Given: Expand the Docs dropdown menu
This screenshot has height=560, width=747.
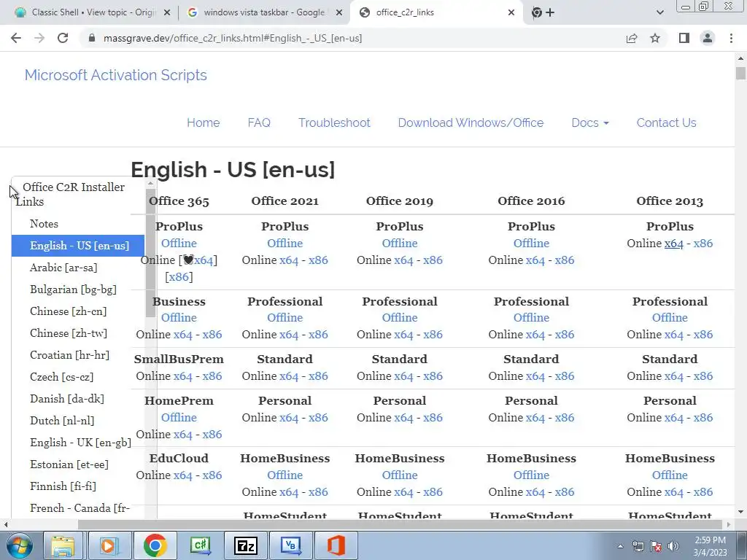Looking at the screenshot, I should (x=589, y=122).
